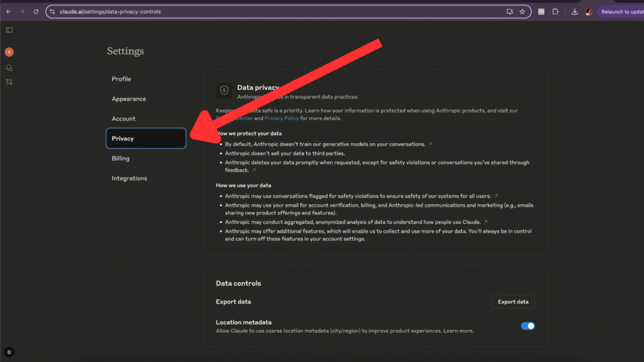This screenshot has height=362, width=644.
Task: Open the projects grid icon in left rail
Action: pyautogui.click(x=9, y=82)
